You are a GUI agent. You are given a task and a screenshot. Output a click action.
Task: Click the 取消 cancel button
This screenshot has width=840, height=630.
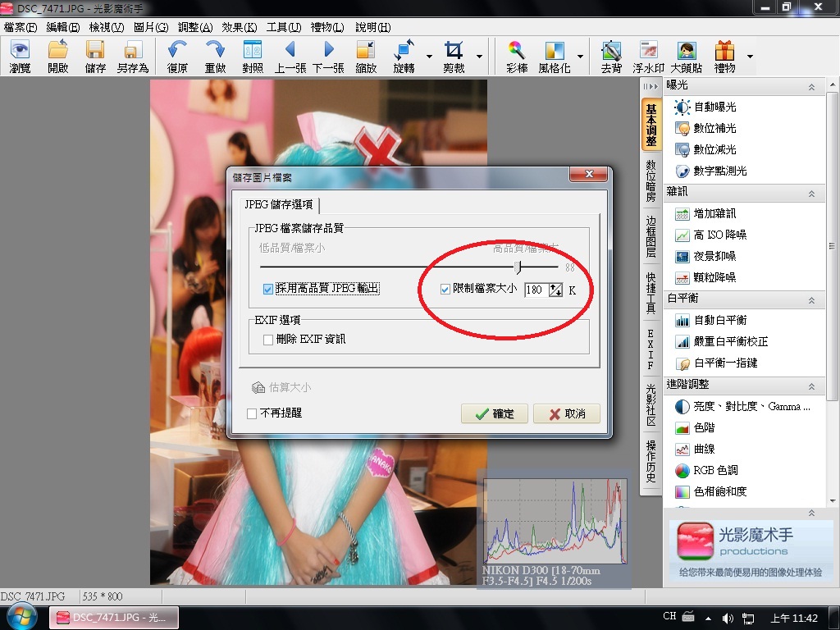point(567,413)
